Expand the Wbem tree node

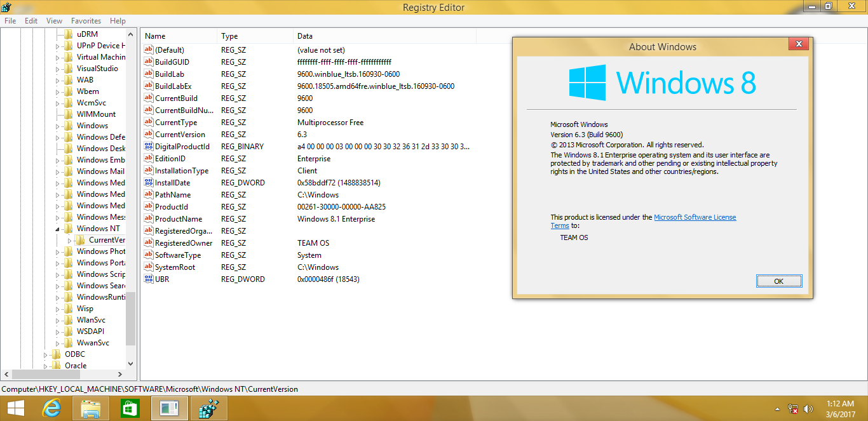pyautogui.click(x=57, y=91)
